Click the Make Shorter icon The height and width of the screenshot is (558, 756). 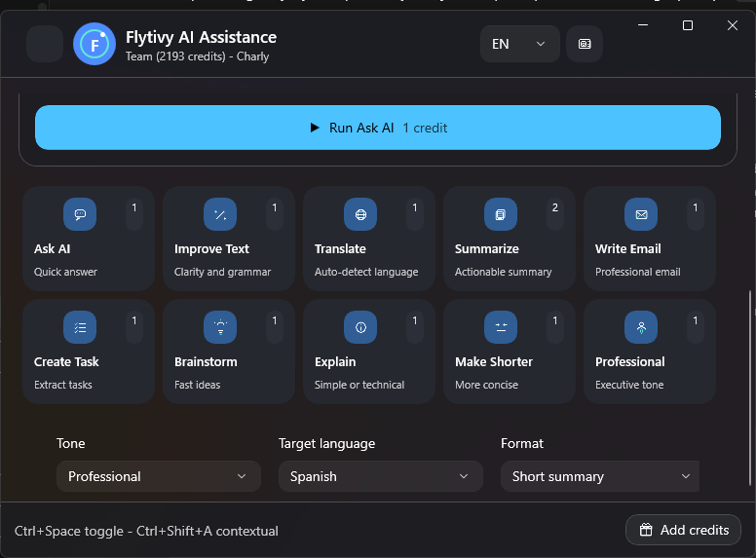(501, 327)
